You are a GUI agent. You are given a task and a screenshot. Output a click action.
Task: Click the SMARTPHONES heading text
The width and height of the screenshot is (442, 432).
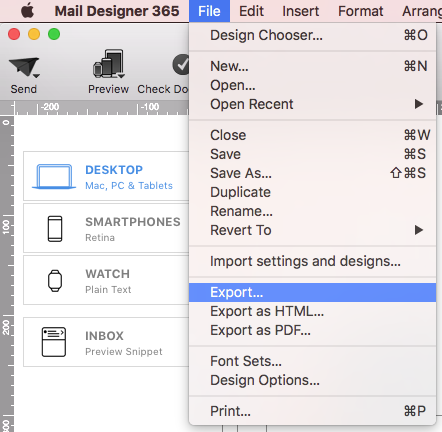coord(133,222)
